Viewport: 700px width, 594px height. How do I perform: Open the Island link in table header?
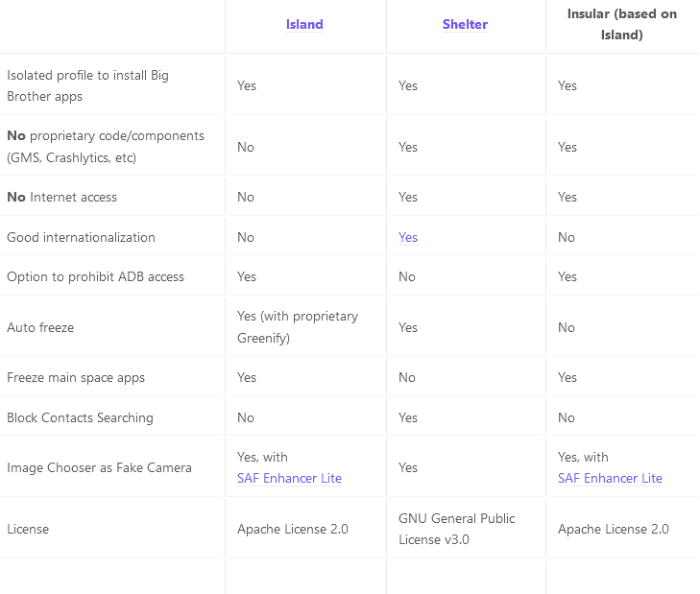[304, 24]
